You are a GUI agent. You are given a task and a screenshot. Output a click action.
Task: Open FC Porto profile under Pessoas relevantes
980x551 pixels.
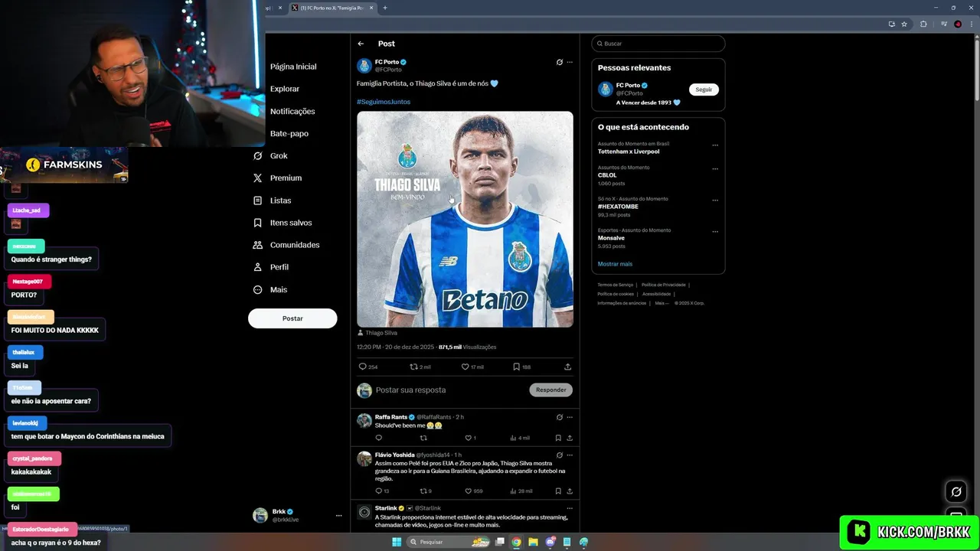tap(628, 86)
